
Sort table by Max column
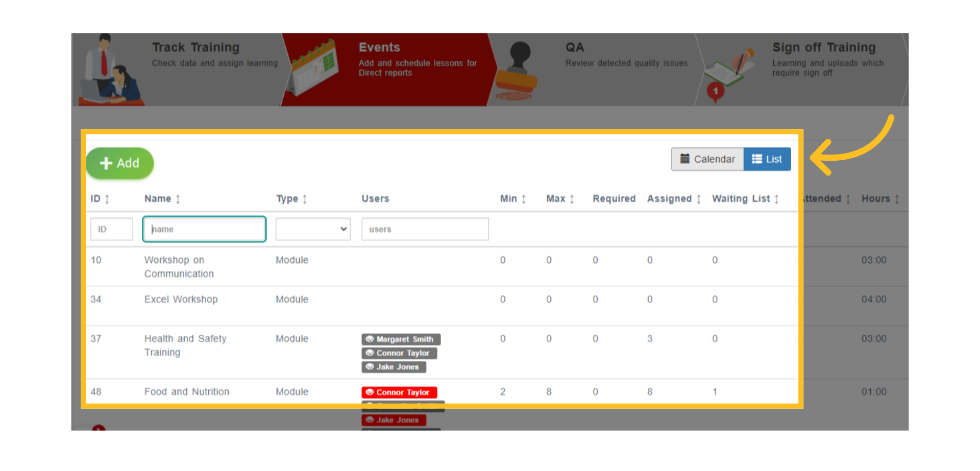coord(560,199)
